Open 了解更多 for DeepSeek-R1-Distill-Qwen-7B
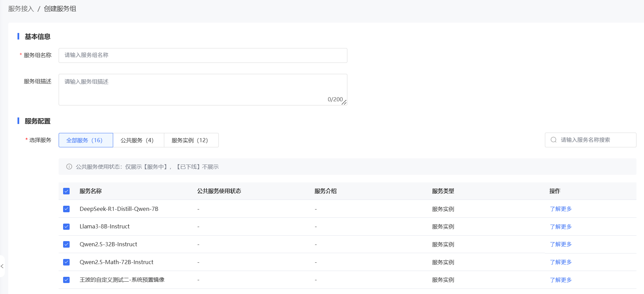Screen dimensions: 644x294 561,209
